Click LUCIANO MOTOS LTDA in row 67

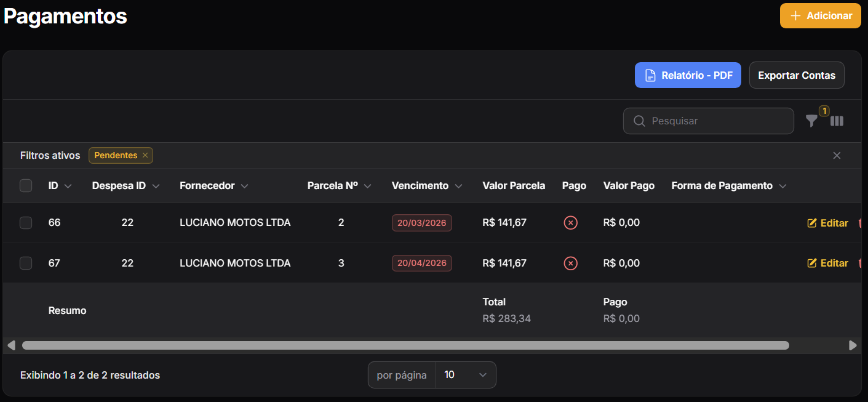click(x=235, y=263)
